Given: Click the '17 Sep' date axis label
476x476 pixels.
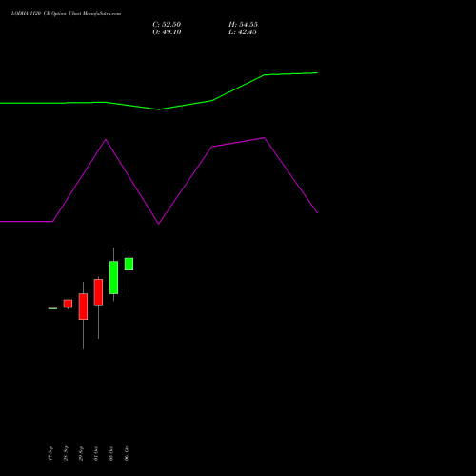Looking at the screenshot, I should [50, 453].
